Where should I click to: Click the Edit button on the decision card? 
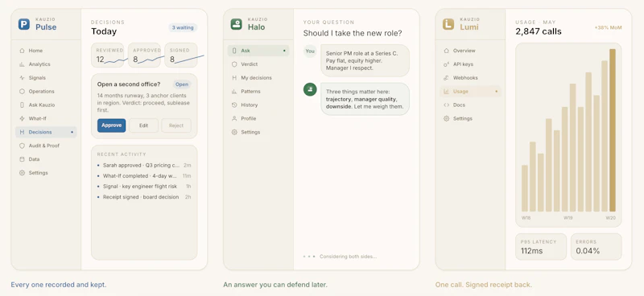143,125
